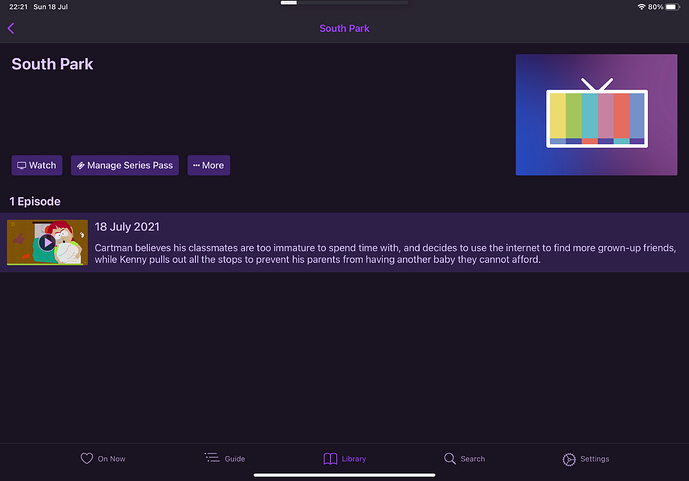Switch to the Guide list icon
The image size is (689, 481).
[x=212, y=458]
